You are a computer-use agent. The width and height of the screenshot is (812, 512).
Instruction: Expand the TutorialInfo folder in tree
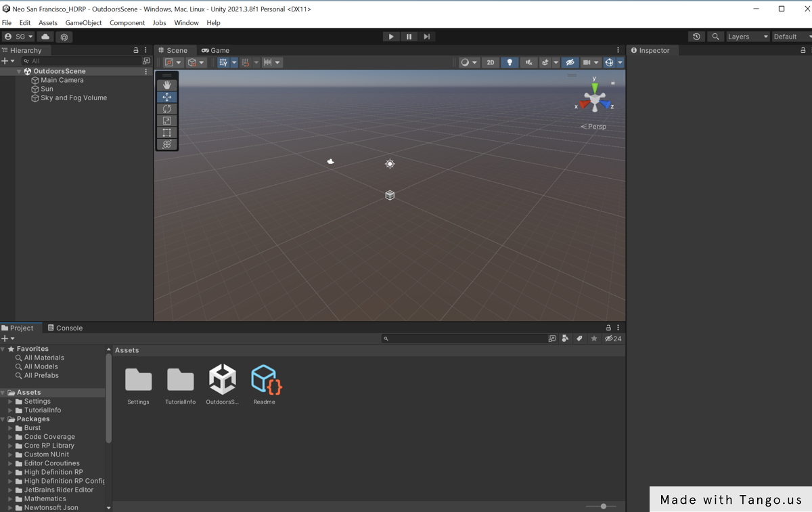click(x=10, y=410)
